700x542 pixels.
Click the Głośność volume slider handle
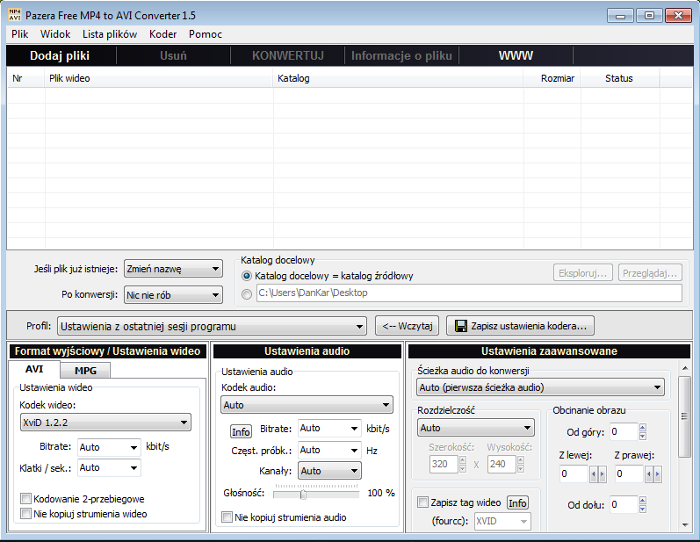coord(303,494)
